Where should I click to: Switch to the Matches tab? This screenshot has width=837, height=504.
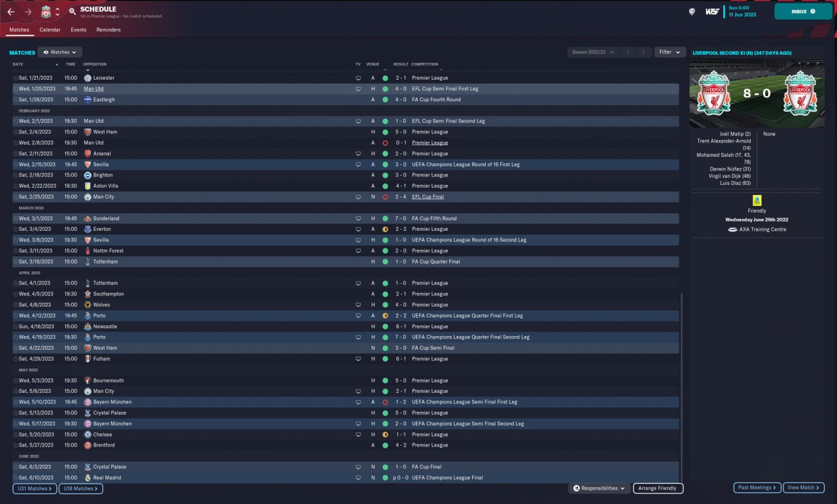(x=19, y=30)
